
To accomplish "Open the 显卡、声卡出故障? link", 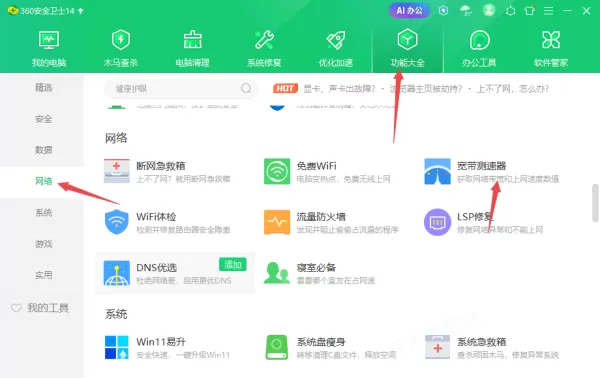I will 339,89.
